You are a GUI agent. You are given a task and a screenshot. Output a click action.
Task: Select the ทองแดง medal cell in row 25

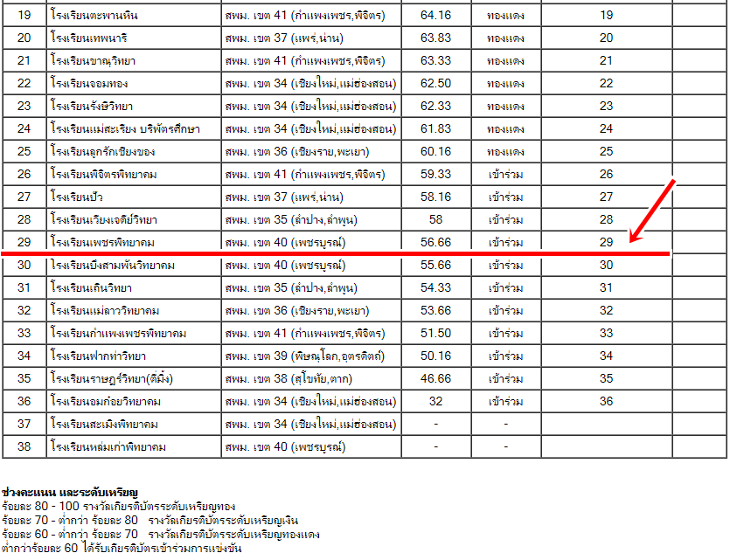(505, 151)
